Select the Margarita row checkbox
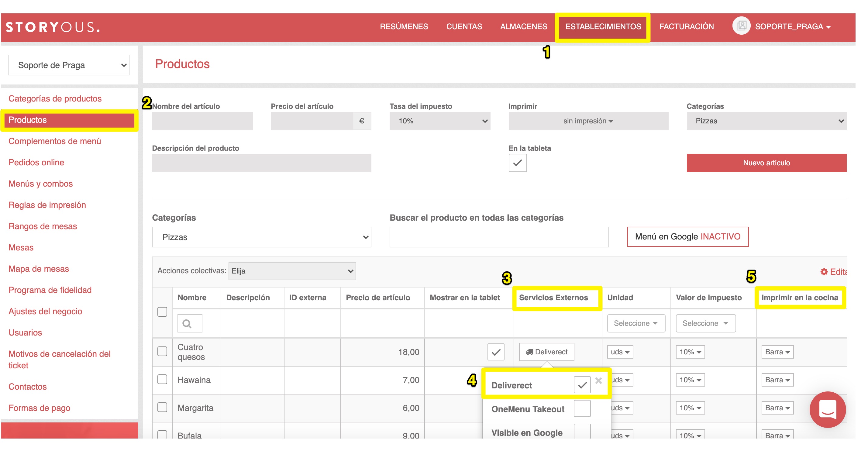This screenshot has width=868, height=451. [x=162, y=407]
